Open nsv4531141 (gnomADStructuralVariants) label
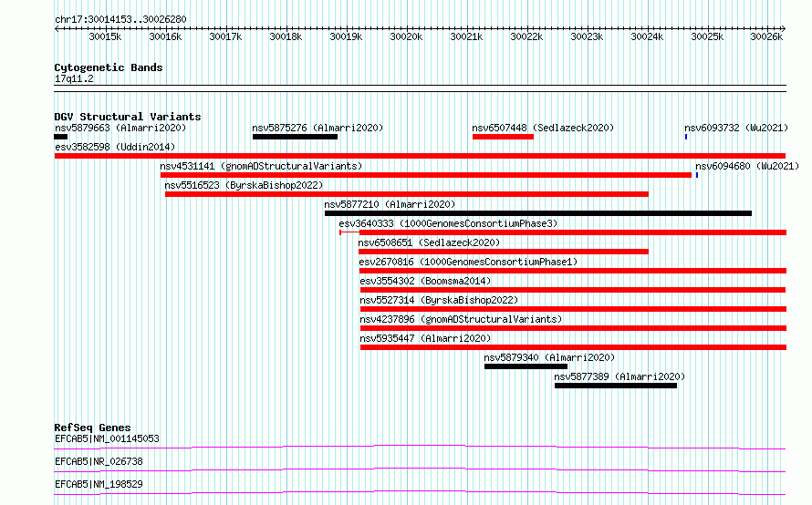This screenshot has height=505, width=812. click(261, 166)
